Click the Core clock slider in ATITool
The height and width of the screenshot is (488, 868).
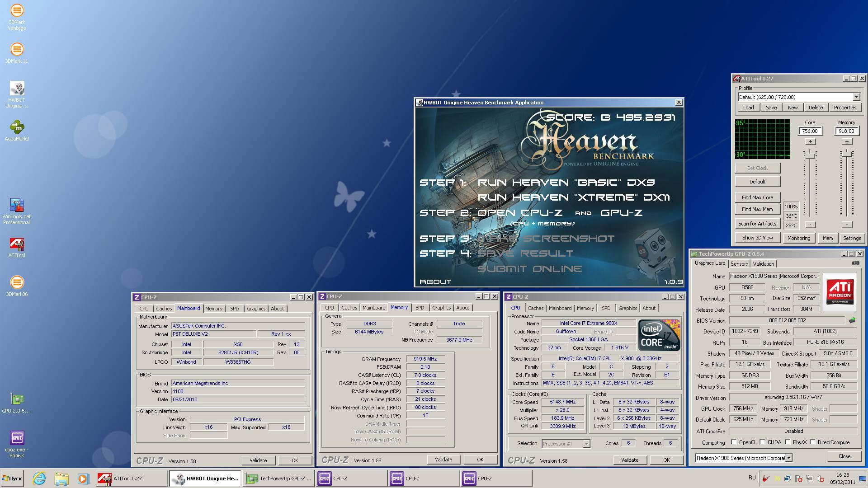tap(810, 156)
